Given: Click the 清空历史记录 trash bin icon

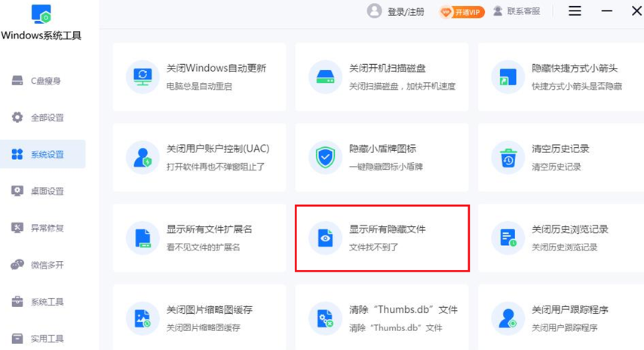Looking at the screenshot, I should pos(508,158).
